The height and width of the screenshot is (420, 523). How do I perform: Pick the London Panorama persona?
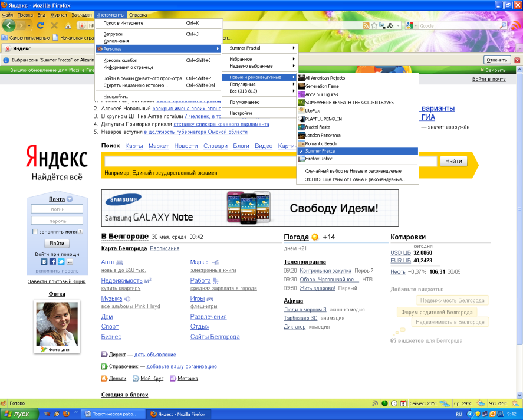[357, 135]
